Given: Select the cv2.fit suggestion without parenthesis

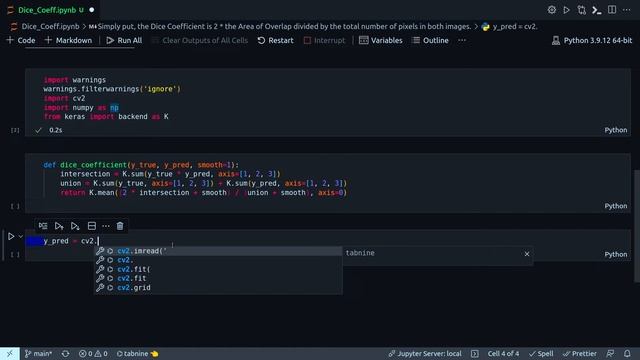Looking at the screenshot, I should click(218, 278).
